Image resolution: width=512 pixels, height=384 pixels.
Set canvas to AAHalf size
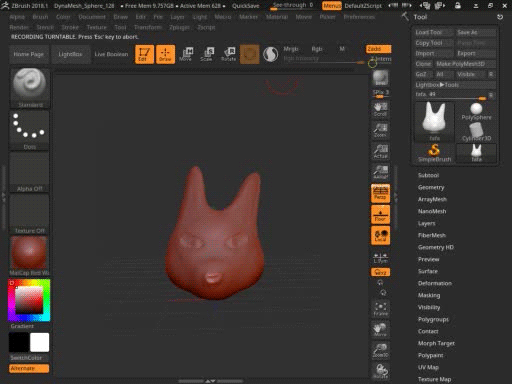click(380, 172)
